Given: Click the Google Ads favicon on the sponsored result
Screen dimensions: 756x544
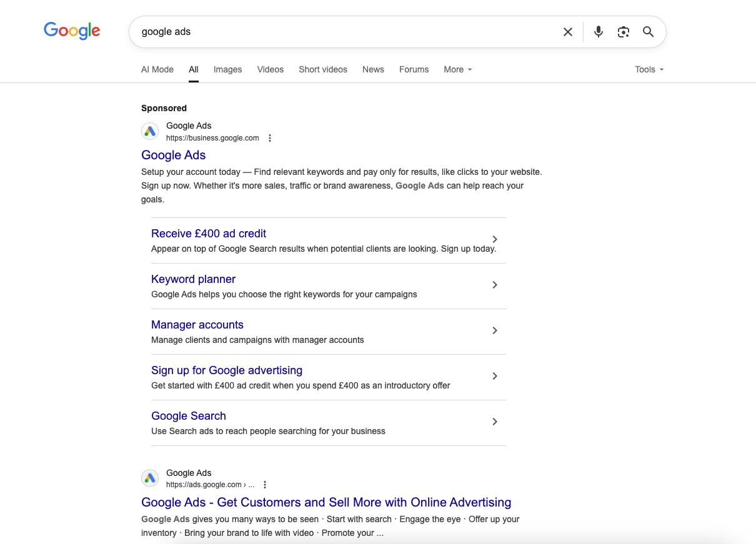Looking at the screenshot, I should [x=150, y=131].
